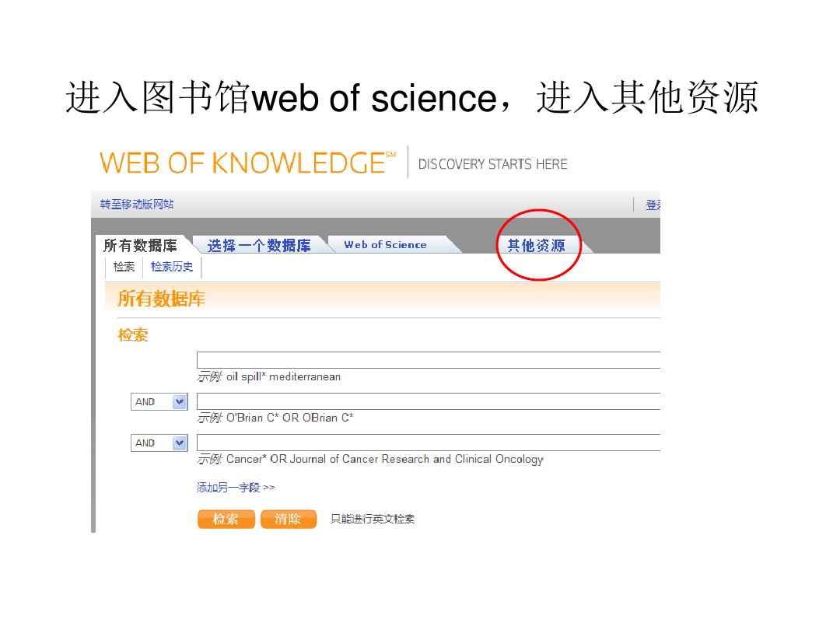Open the 其他资源 tab
840x630 pixels.
536,245
